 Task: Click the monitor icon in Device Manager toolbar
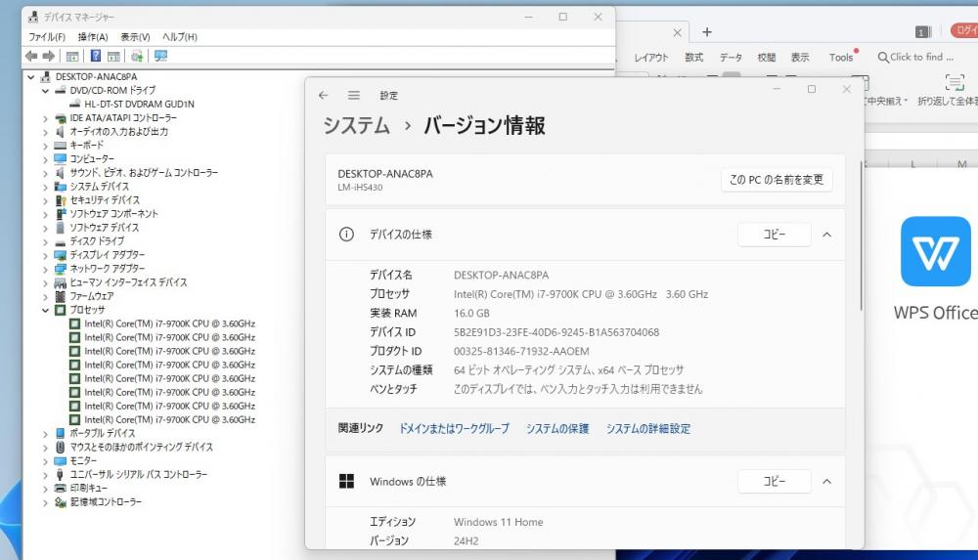coord(161,56)
